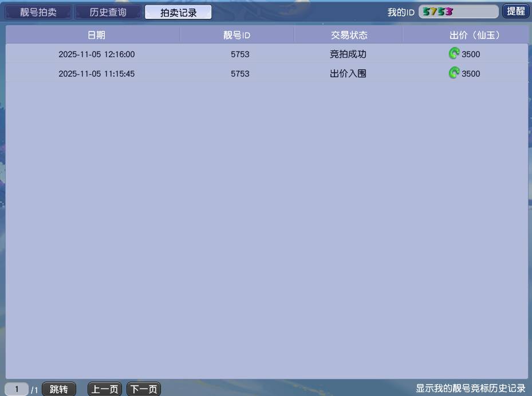Click the 提醒 button

tap(516, 11)
